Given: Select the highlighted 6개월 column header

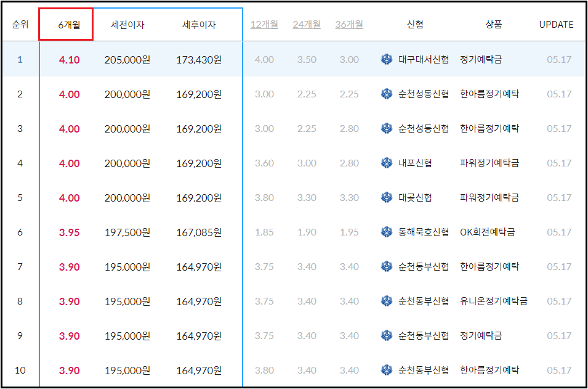Looking at the screenshot, I should 70,24.
